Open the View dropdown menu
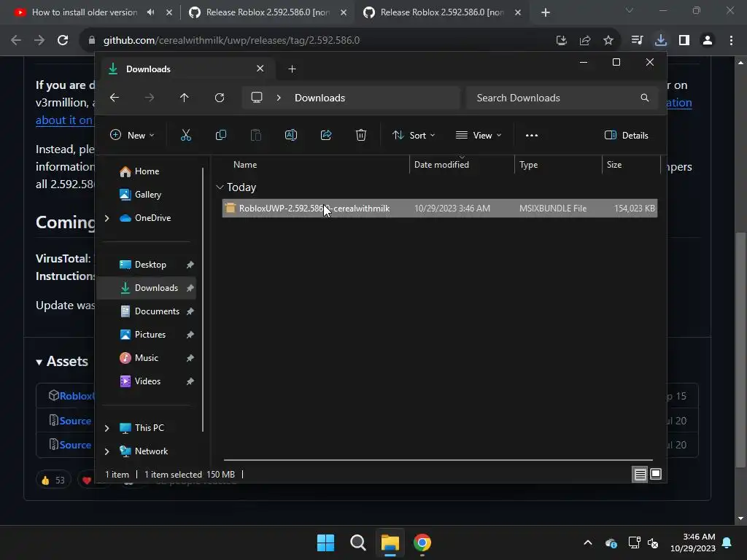 479,135
